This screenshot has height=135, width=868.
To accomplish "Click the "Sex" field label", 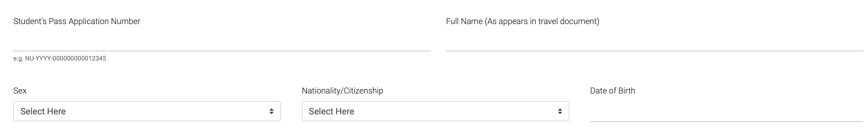I will [20, 91].
